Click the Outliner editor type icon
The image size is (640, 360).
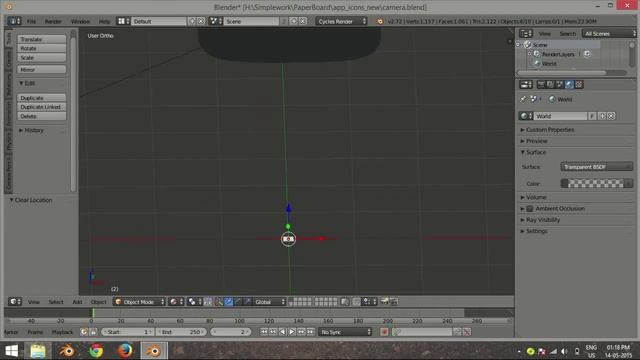526,33
